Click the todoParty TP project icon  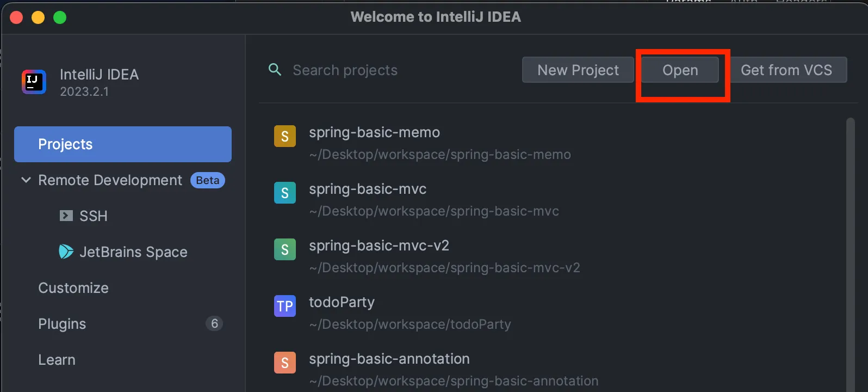tap(284, 306)
